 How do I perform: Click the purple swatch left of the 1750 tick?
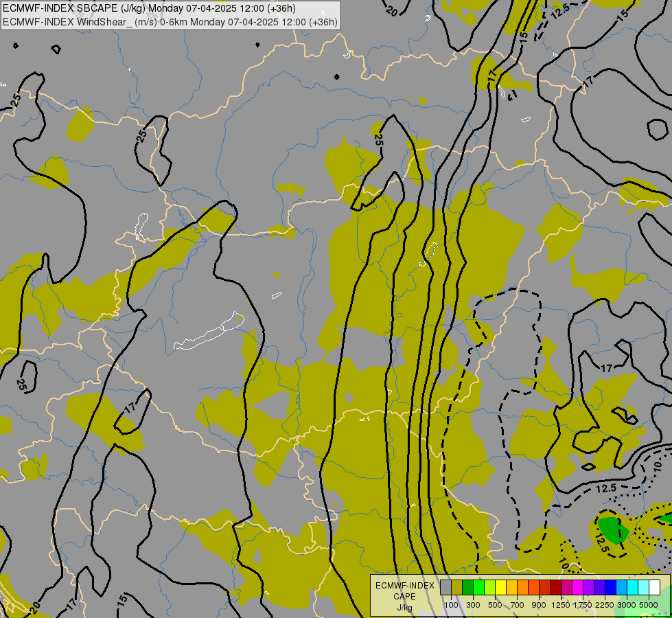point(589,588)
